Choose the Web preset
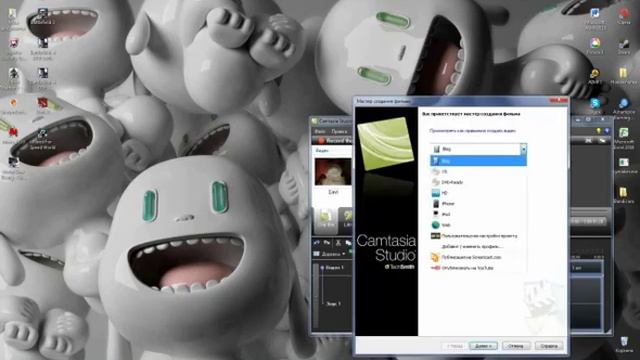 click(x=478, y=225)
